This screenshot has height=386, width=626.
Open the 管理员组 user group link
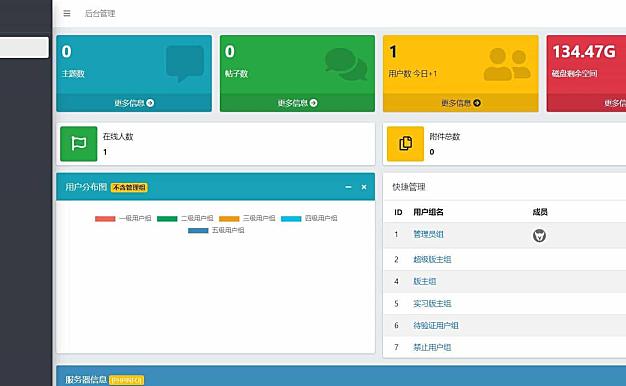coord(428,234)
